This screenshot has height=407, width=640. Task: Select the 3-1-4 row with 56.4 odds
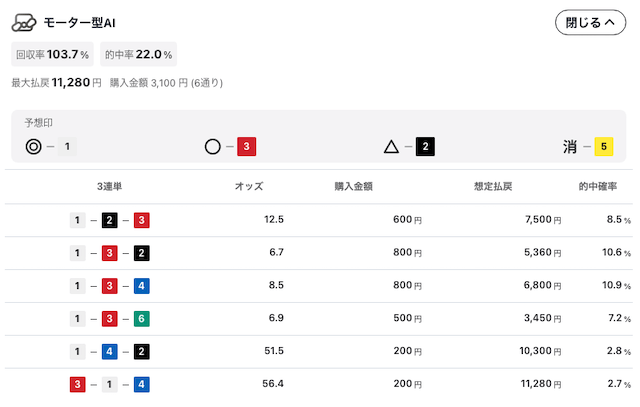click(319, 384)
